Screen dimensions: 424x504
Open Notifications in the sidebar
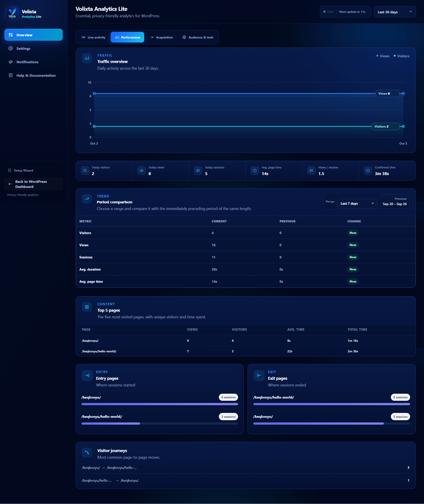[33, 62]
